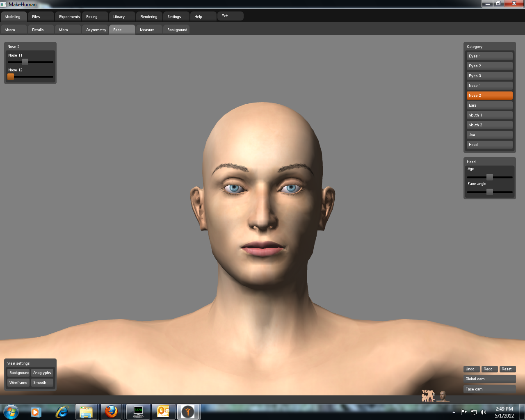This screenshot has height=420, width=525.
Task: Open the Help tab
Action: pos(203,17)
